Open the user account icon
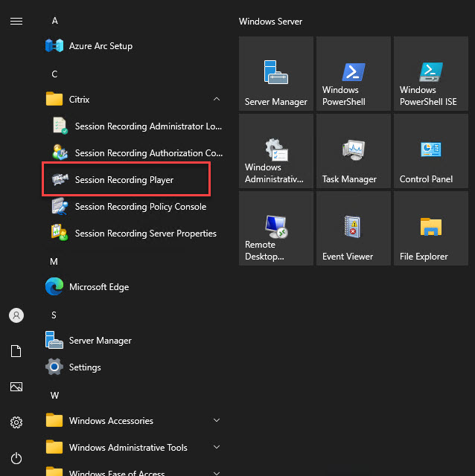The width and height of the screenshot is (475, 476). pos(16,315)
